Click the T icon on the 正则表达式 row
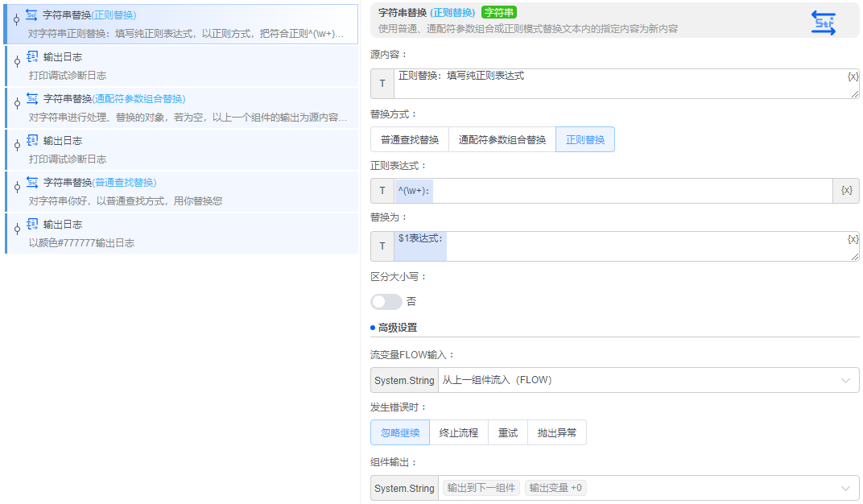The height and width of the screenshot is (504, 863). (x=382, y=190)
